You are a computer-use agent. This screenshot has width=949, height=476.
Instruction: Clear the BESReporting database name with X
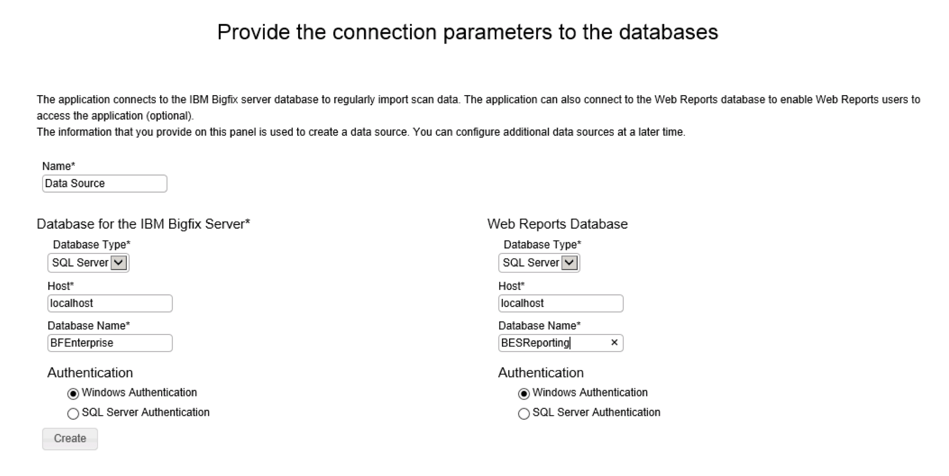pos(614,343)
